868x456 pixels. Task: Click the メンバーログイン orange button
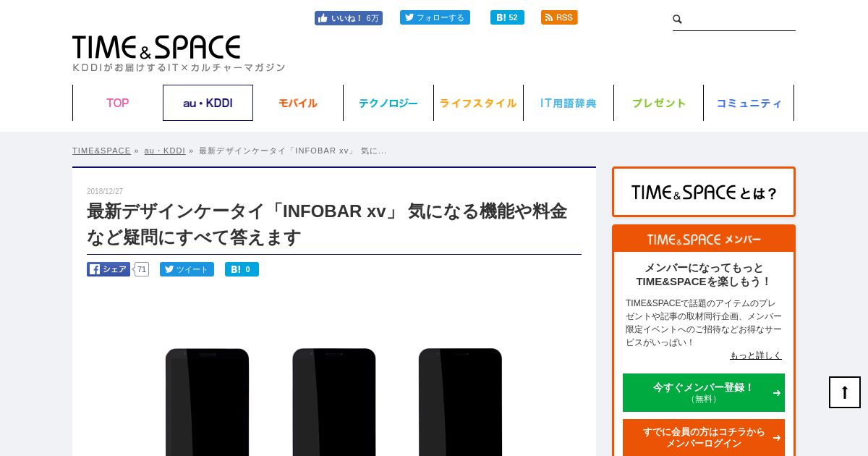pyautogui.click(x=704, y=437)
